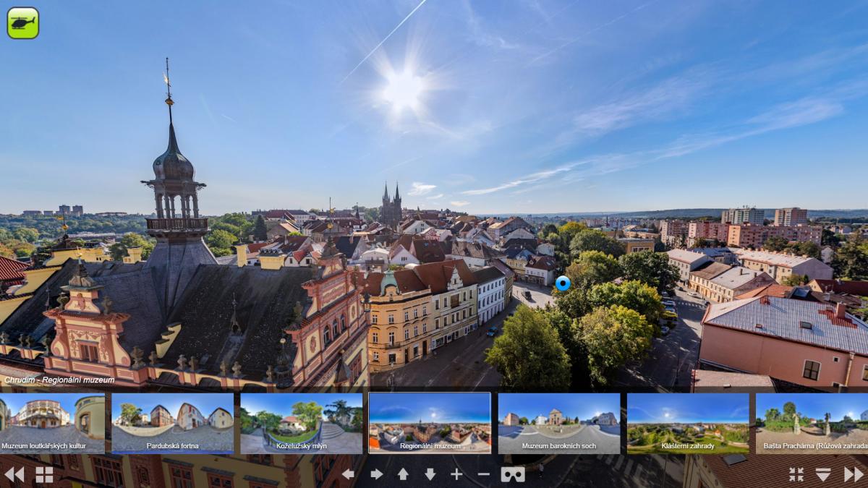Select the Pardubská fortna thumbnail
This screenshot has width=868, height=488.
pos(172,423)
